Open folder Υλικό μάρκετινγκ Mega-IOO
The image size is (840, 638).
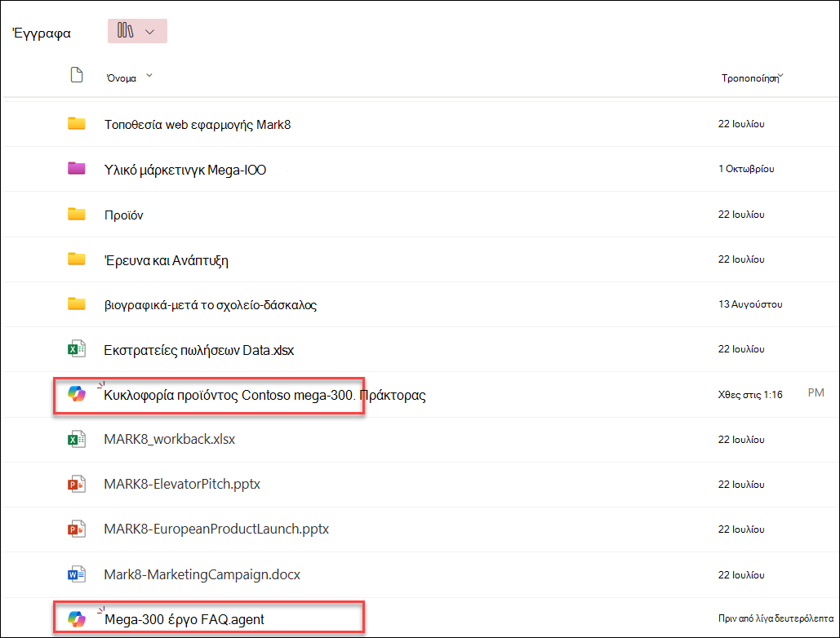point(185,171)
